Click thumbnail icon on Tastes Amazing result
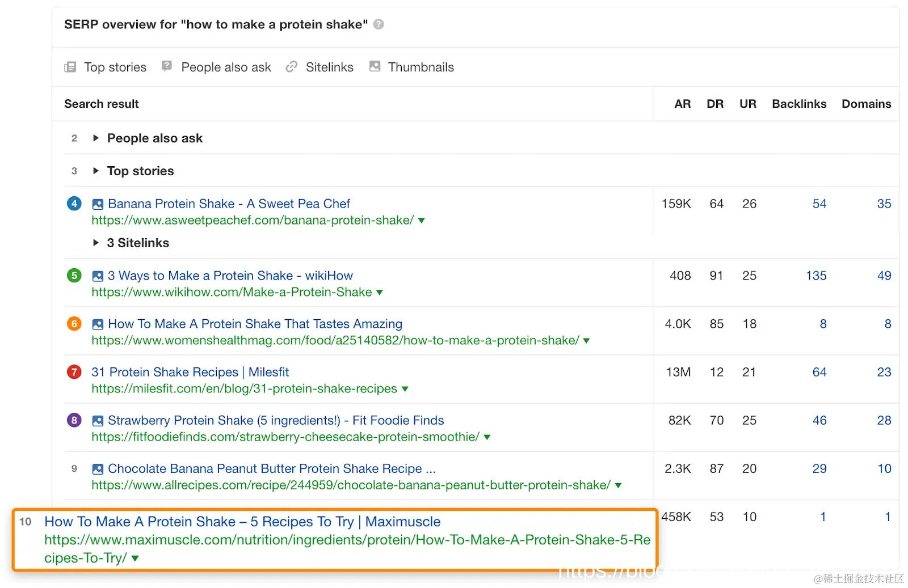Image resolution: width=908 pixels, height=588 pixels. [98, 324]
